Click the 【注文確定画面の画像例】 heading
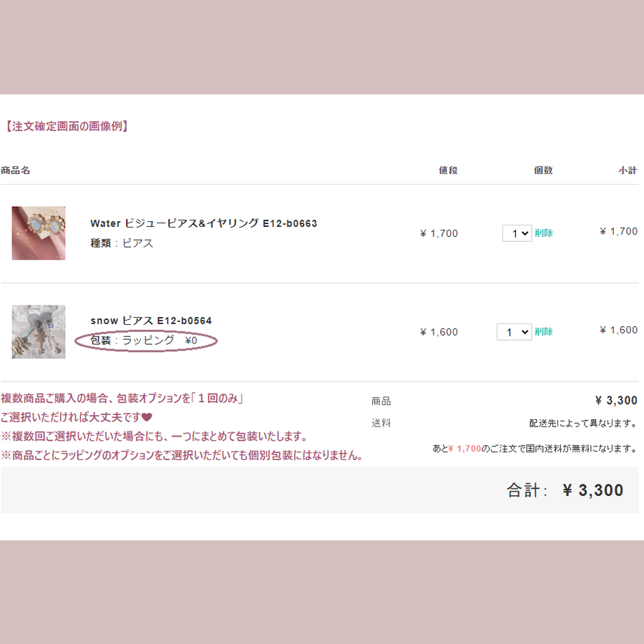 point(66,126)
